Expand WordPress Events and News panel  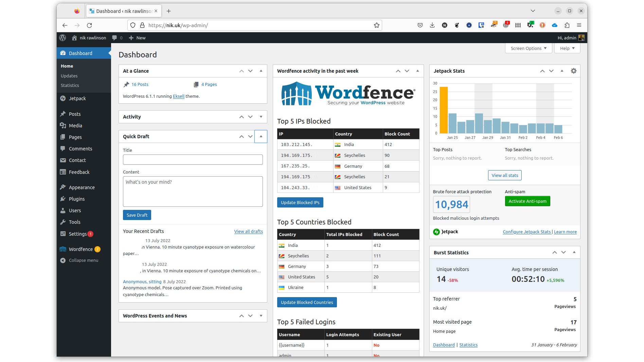tap(261, 316)
